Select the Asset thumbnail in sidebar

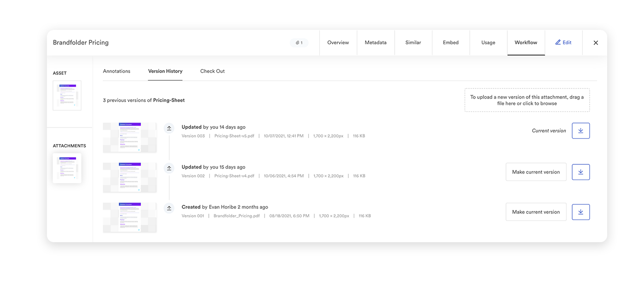click(67, 95)
